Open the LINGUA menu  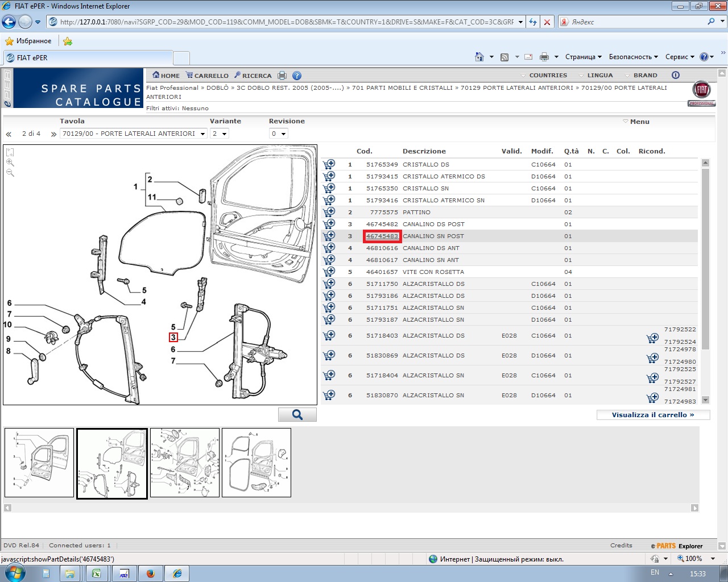tap(599, 75)
